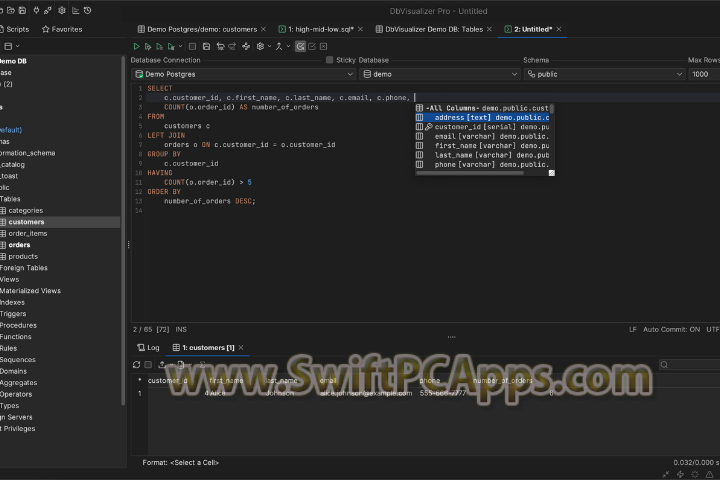Open the Database Connection dropdown
Viewport: 720px width, 480px height.
click(244, 74)
